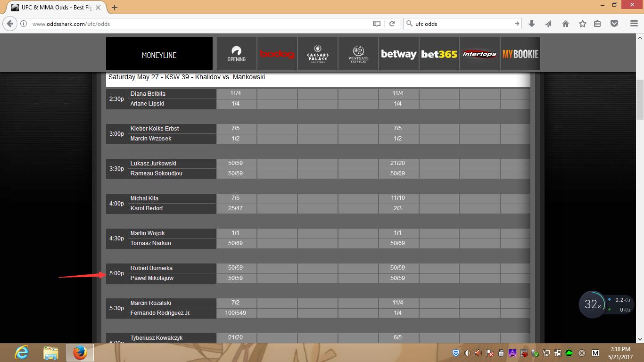Select the bet365 sportsbook column header

439,54
